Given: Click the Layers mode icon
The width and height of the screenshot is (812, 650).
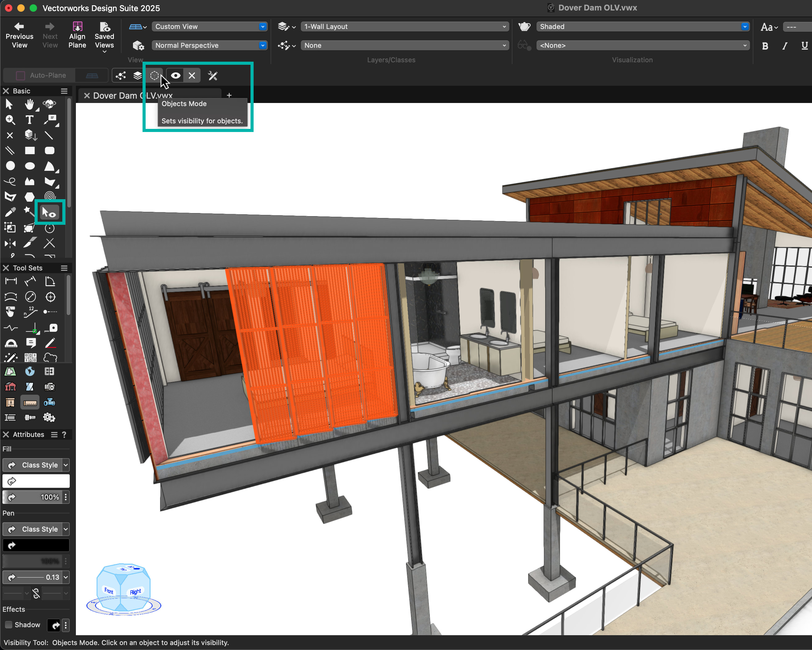Looking at the screenshot, I should pos(138,76).
